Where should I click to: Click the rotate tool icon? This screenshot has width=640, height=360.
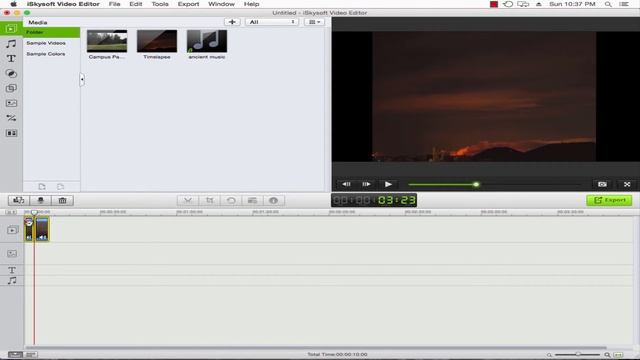point(231,200)
